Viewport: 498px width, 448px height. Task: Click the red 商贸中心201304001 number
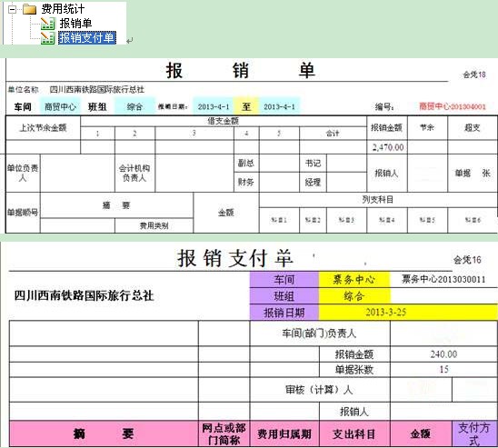tap(453, 106)
